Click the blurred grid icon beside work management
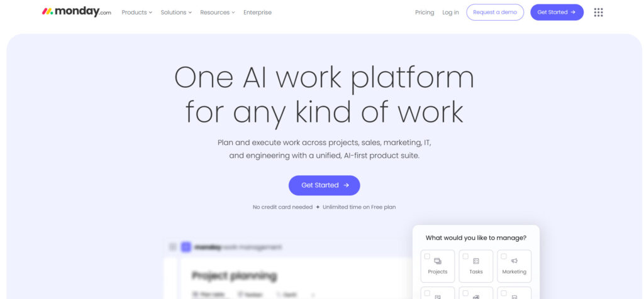This screenshot has width=644, height=299. click(172, 247)
